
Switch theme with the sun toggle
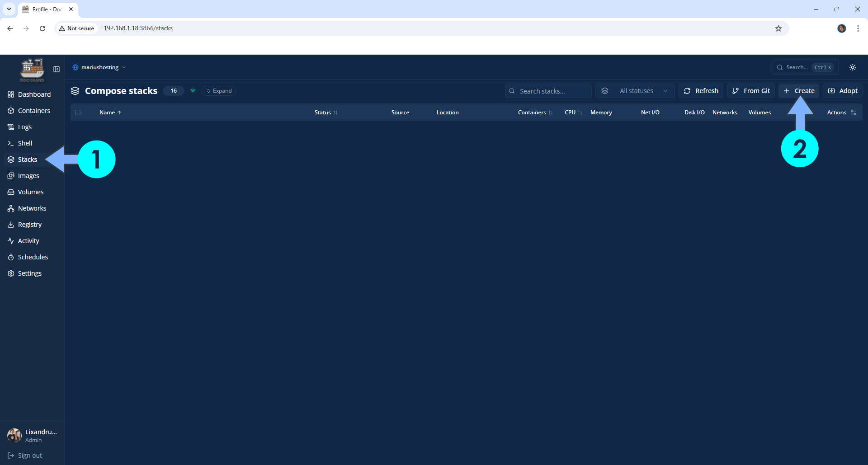pyautogui.click(x=853, y=67)
